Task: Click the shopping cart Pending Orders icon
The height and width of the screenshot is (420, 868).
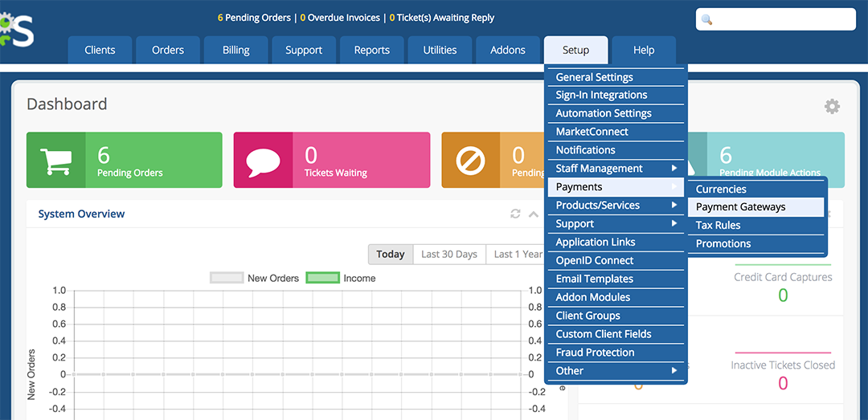Action: tap(55, 161)
